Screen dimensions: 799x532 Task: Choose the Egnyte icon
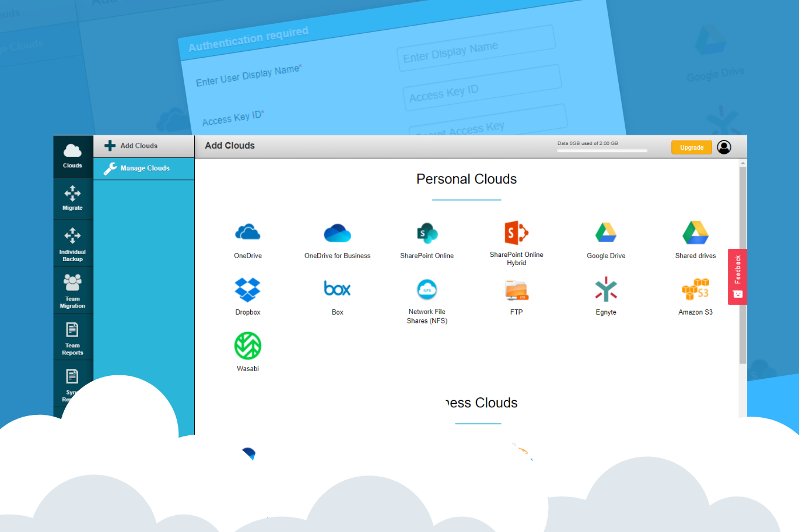pyautogui.click(x=606, y=290)
